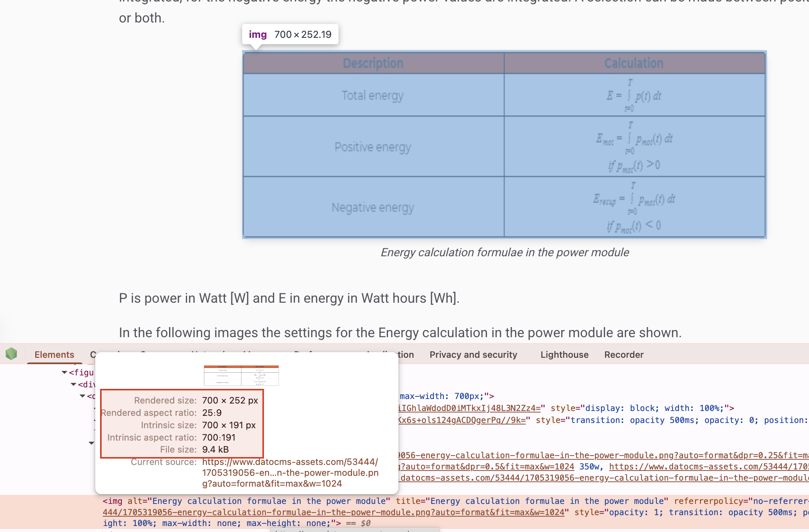Viewport: 809px width, 532px height.
Task: Click the 'Intrinsic aspect ratio: 700:191' value
Action: tap(219, 437)
